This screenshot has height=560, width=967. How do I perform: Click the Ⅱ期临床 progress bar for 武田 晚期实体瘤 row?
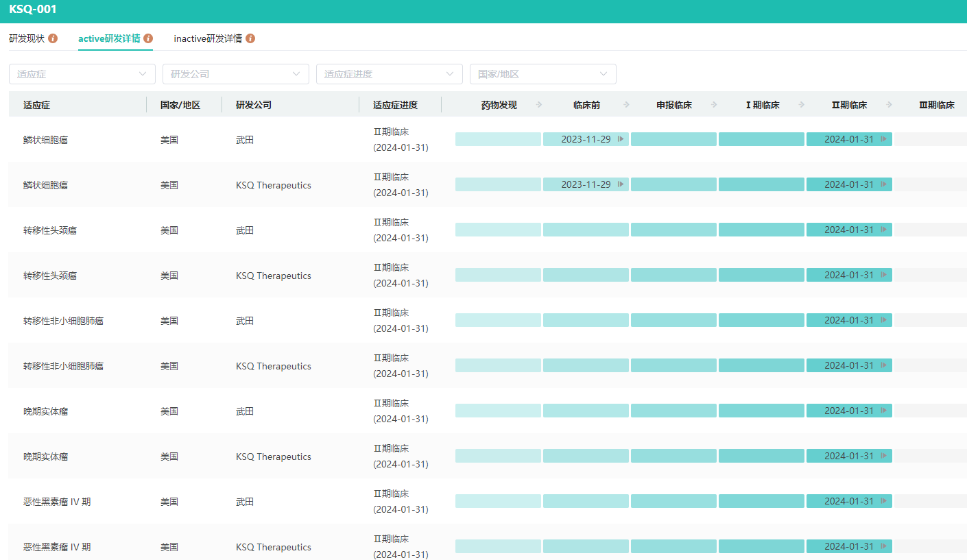(849, 411)
